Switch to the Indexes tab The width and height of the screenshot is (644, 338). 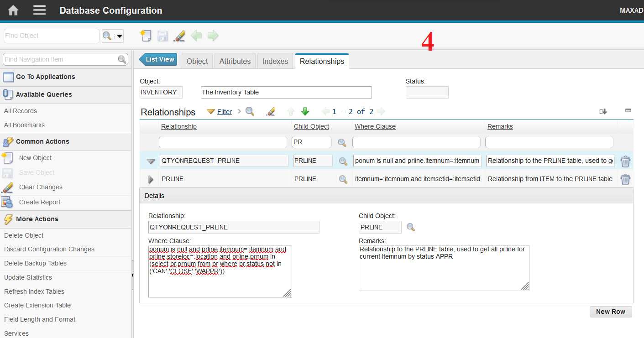[x=275, y=61]
